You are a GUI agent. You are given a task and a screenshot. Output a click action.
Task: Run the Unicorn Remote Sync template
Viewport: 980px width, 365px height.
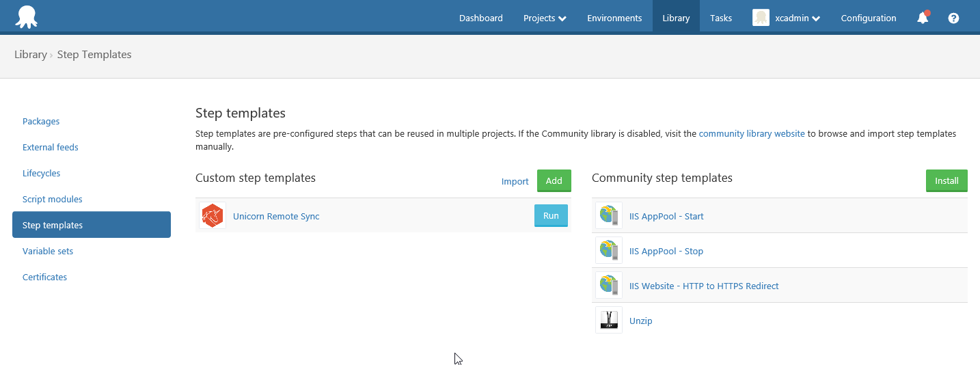coord(551,216)
